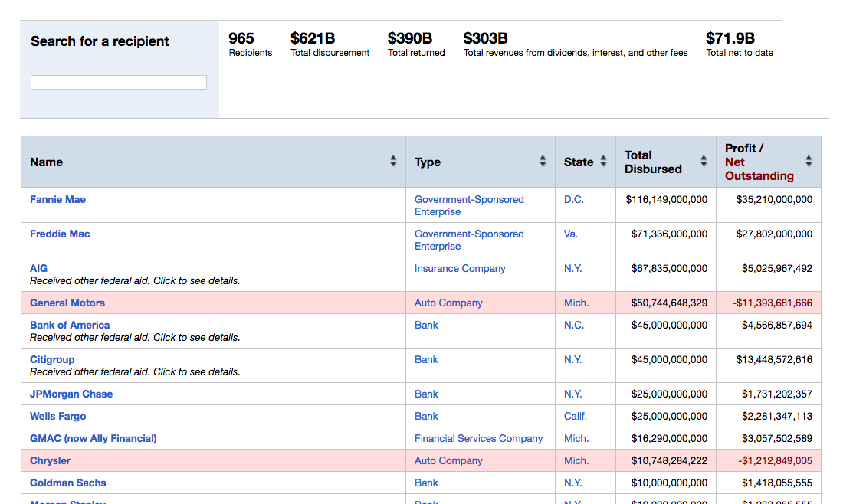Sort by Profit / Net Outstanding arrows
This screenshot has height=504, width=853.
(809, 161)
